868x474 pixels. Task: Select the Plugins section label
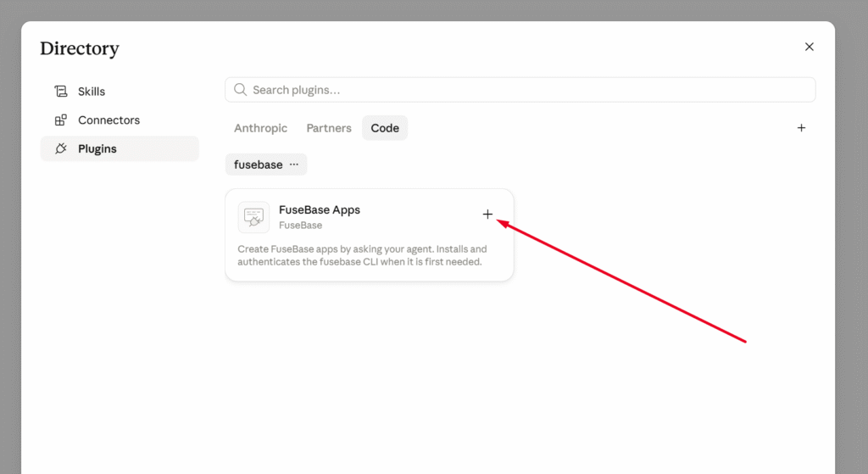coord(97,149)
